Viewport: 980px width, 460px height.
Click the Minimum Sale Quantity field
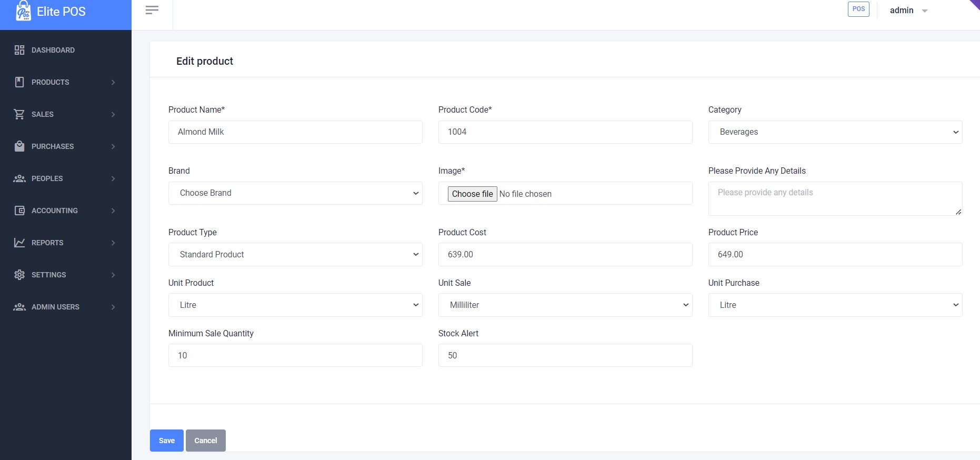tap(295, 355)
